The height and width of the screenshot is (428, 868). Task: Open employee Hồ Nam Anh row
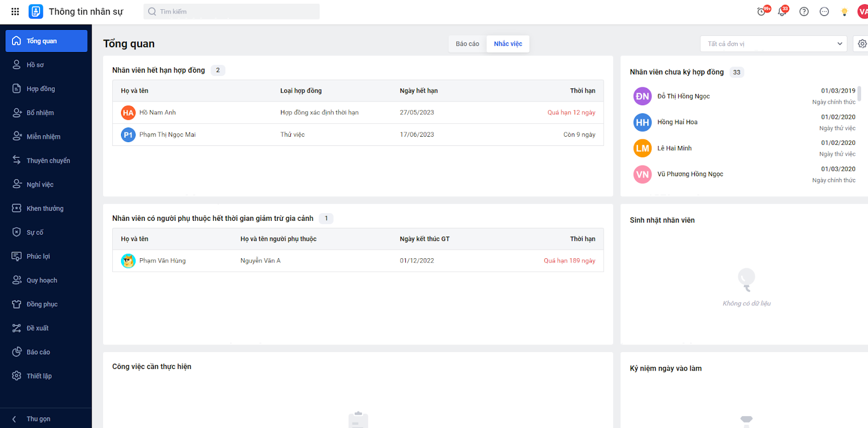[157, 113]
